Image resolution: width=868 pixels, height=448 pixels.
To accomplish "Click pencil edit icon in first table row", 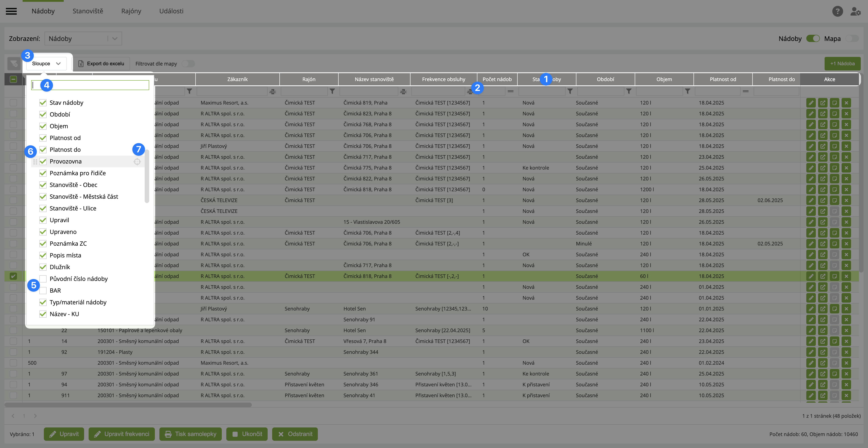I will coord(811,103).
